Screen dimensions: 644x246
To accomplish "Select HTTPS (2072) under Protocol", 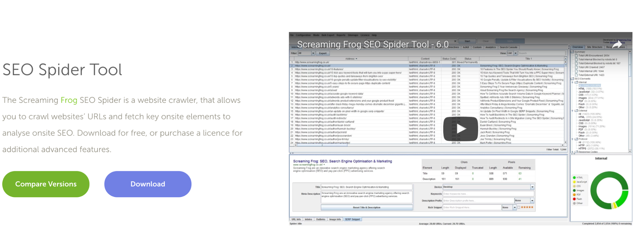I will click(591, 149).
